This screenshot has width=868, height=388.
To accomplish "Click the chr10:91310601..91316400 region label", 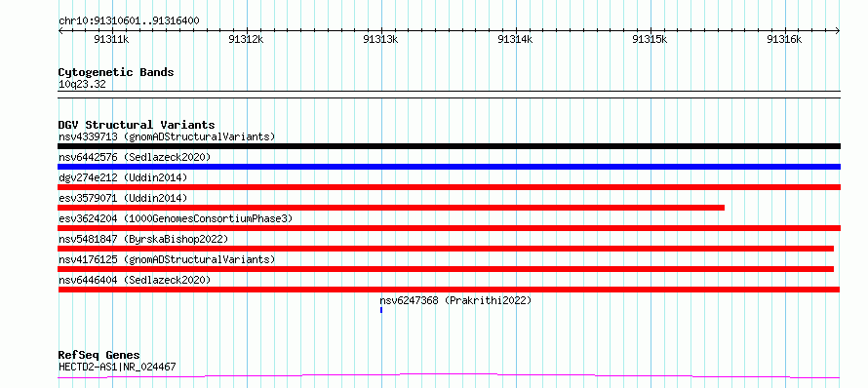I will tap(129, 21).
